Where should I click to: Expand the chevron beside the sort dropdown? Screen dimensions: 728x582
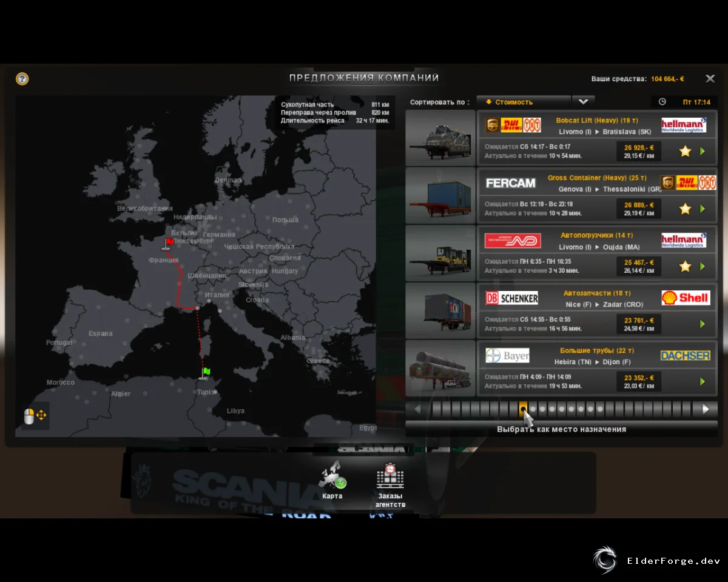point(583,102)
